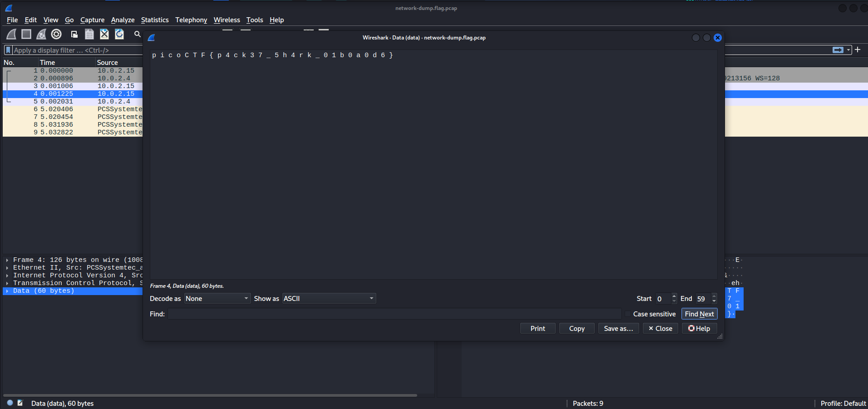Open a capture file from toolbar

pyautogui.click(x=74, y=34)
